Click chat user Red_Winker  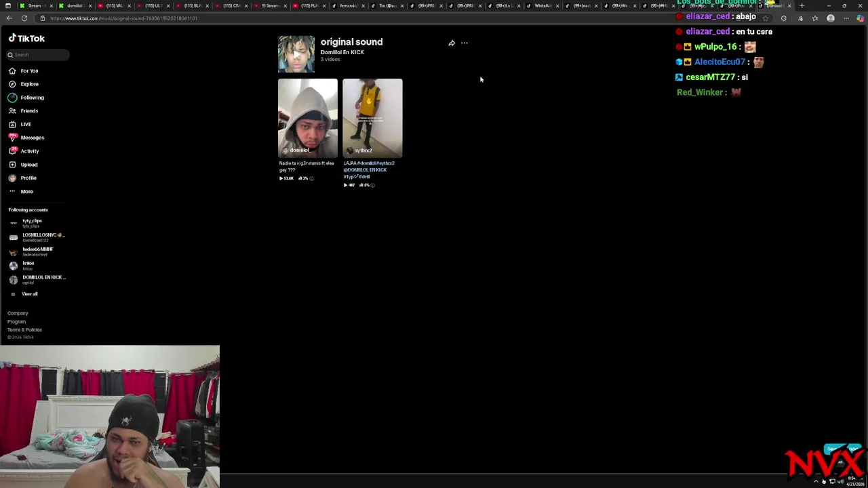(x=700, y=92)
